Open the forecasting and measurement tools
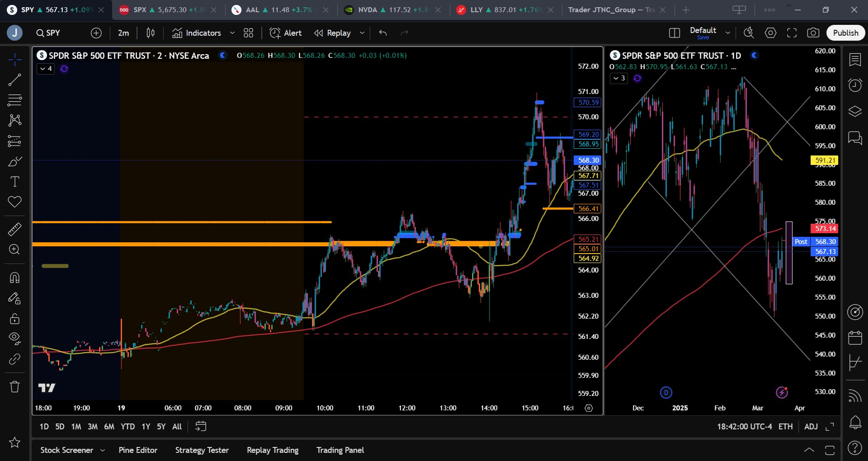This screenshot has height=461, width=868. (x=14, y=141)
